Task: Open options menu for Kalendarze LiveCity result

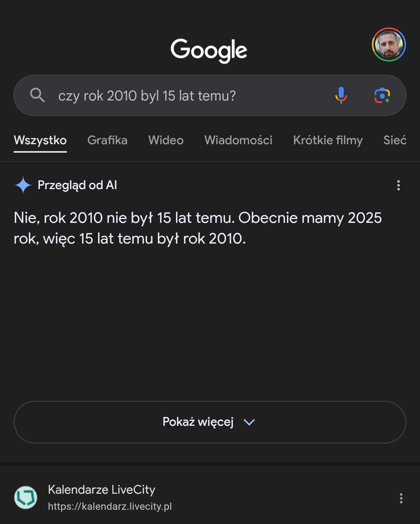Action: (x=401, y=498)
